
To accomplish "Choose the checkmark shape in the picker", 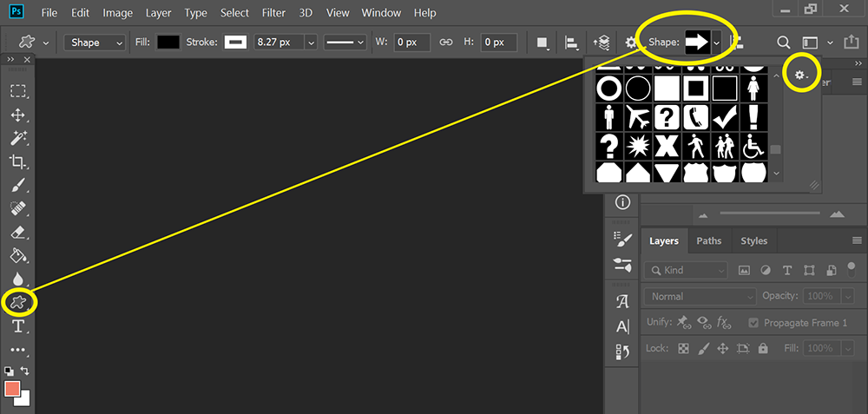I will [724, 116].
